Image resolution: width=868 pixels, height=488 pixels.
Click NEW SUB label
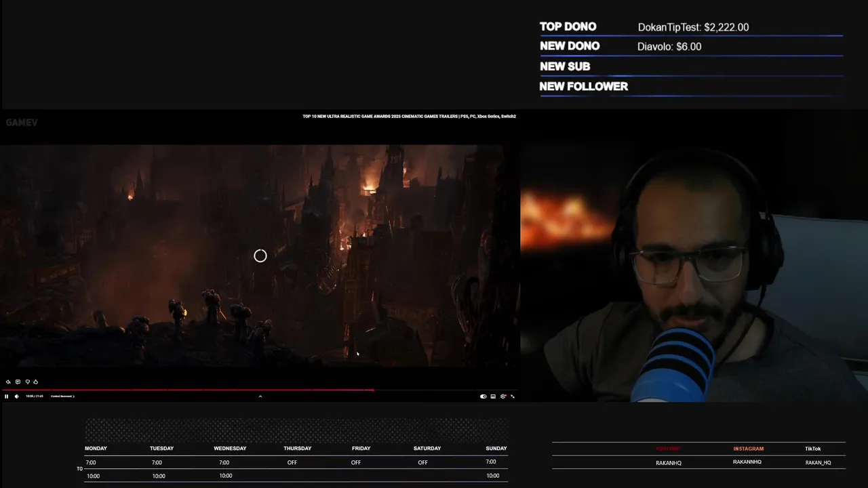565,66
